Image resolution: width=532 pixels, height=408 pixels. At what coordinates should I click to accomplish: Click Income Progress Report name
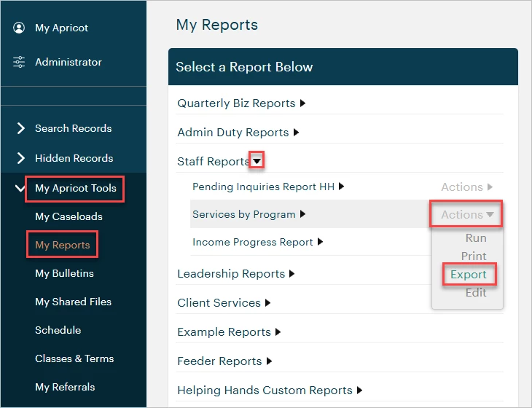(252, 242)
